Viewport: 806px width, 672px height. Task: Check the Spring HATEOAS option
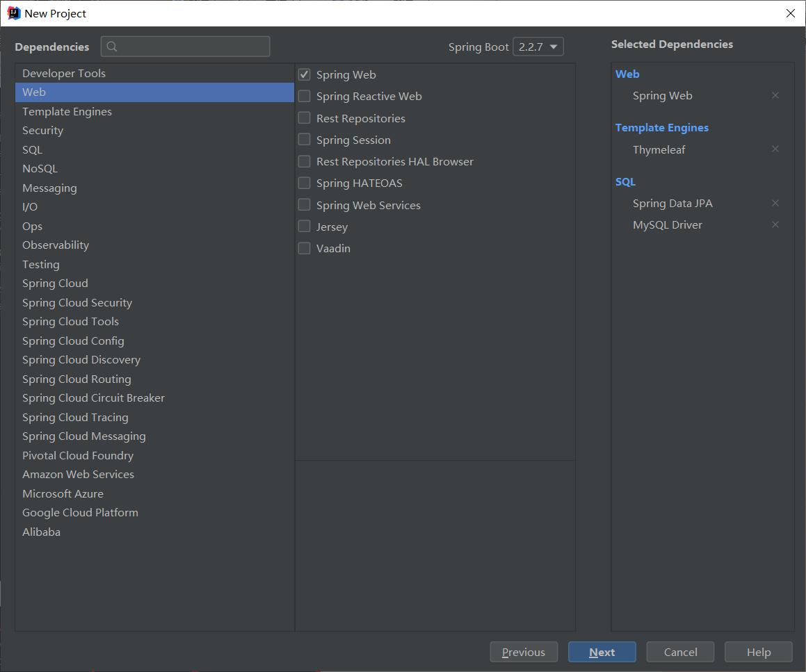[x=305, y=183]
